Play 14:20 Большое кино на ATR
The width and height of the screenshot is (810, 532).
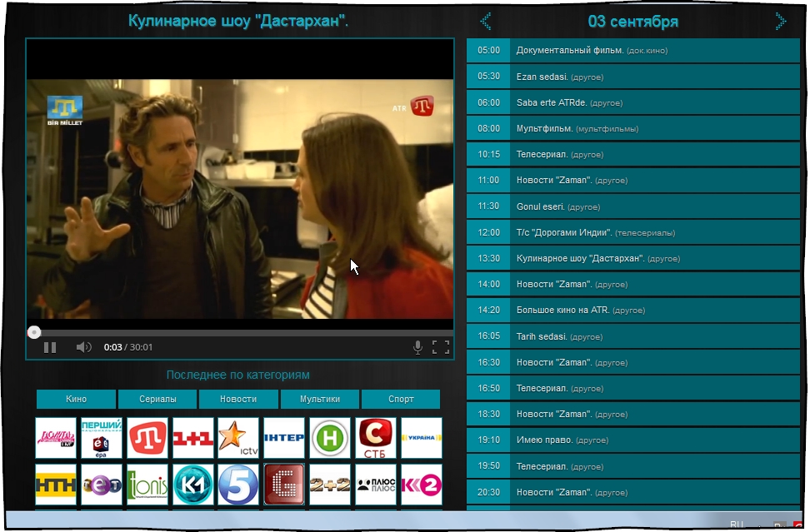pyautogui.click(x=633, y=310)
